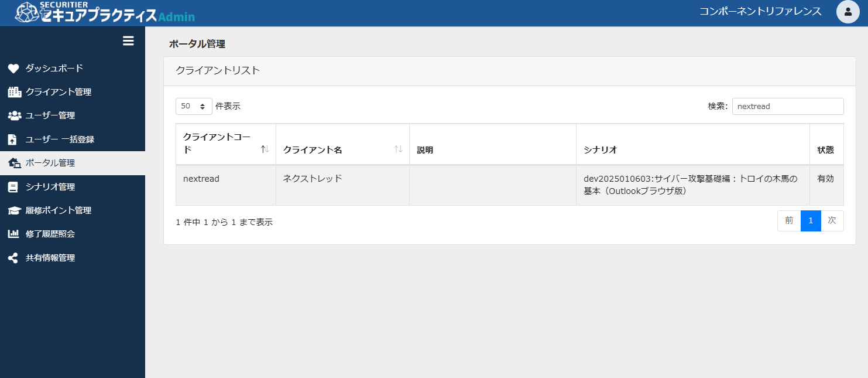
Task: Click the ネクストレッド client name cell
Action: click(x=342, y=185)
